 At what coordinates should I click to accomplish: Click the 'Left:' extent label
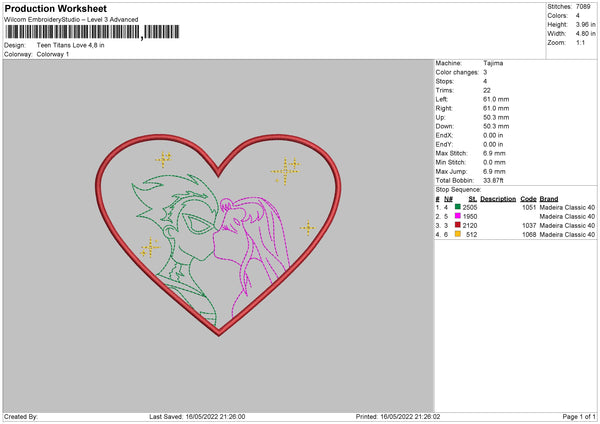(x=442, y=99)
